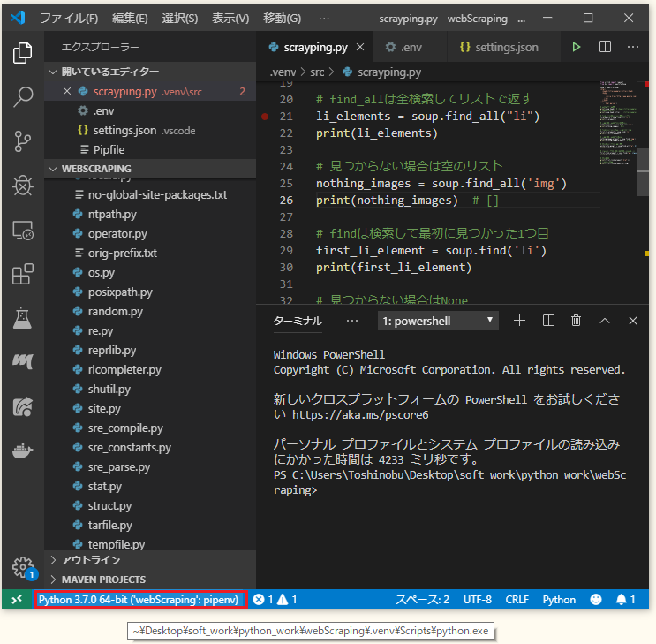The image size is (656, 644).
Task: Click src in breadcrumb path
Action: click(x=317, y=72)
